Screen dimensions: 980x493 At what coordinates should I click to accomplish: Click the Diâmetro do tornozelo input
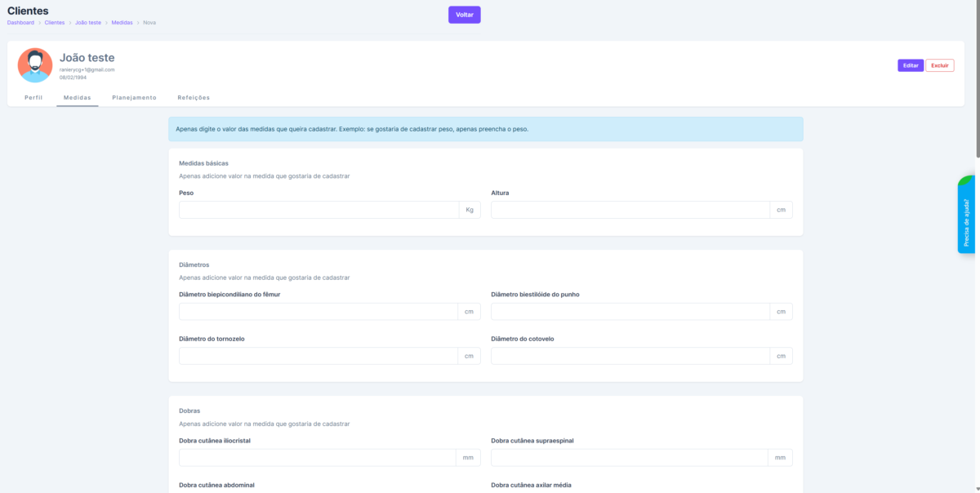pyautogui.click(x=318, y=356)
